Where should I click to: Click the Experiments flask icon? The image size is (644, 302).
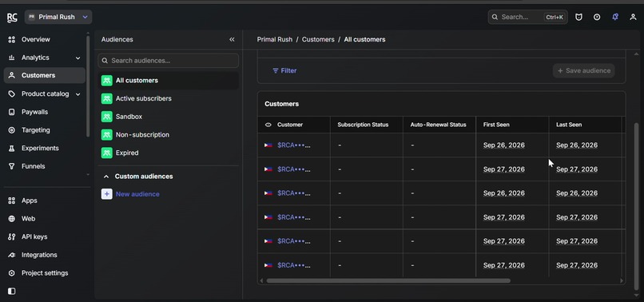click(11, 149)
